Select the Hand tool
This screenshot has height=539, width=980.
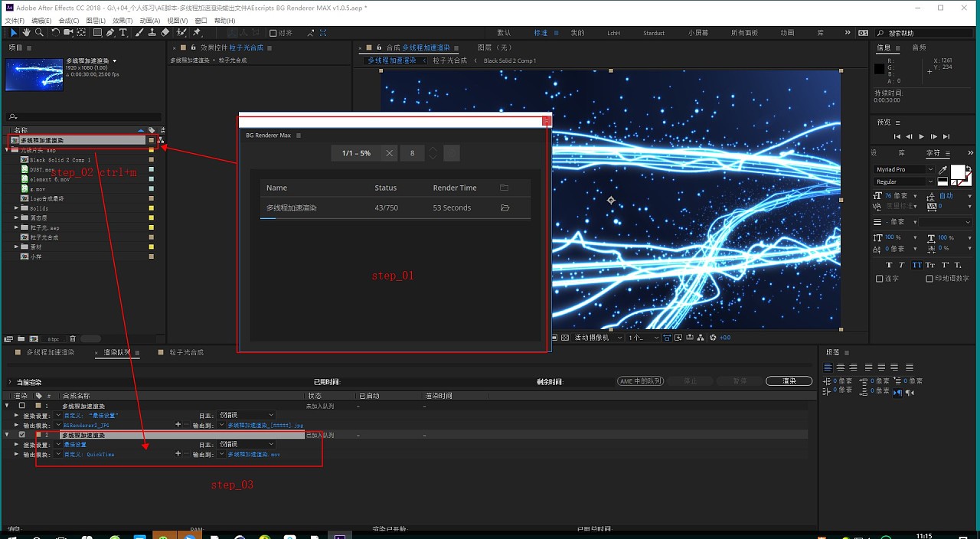[26, 32]
